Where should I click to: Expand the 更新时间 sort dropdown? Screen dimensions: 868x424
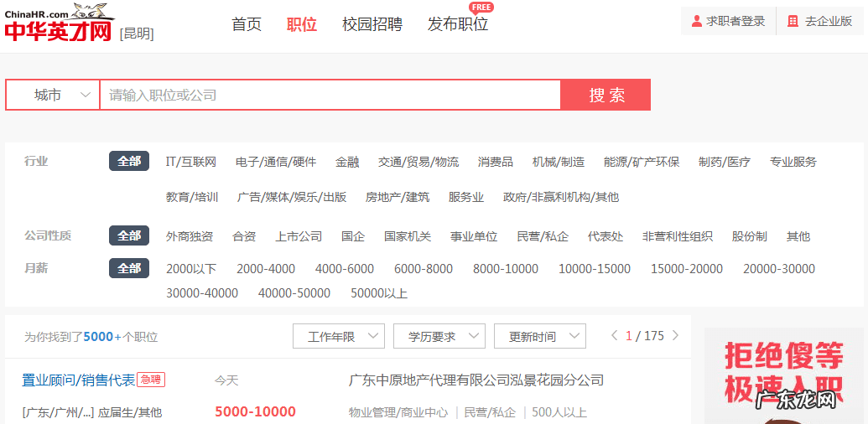tap(539, 337)
